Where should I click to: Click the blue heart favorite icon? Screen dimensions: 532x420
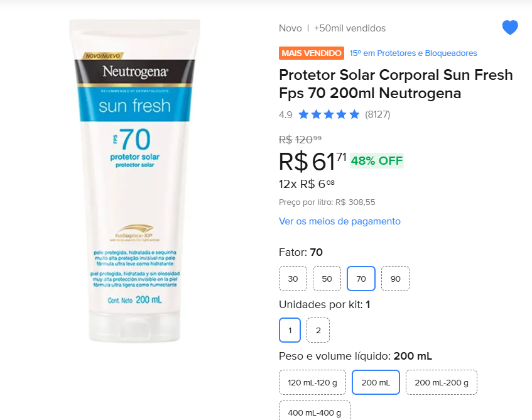pos(510,28)
